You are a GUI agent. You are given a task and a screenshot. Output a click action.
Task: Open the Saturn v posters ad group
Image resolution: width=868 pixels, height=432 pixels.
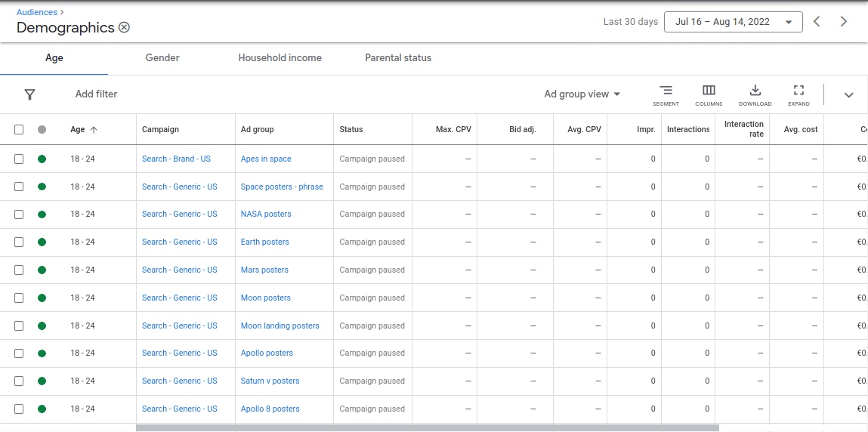[x=270, y=381]
